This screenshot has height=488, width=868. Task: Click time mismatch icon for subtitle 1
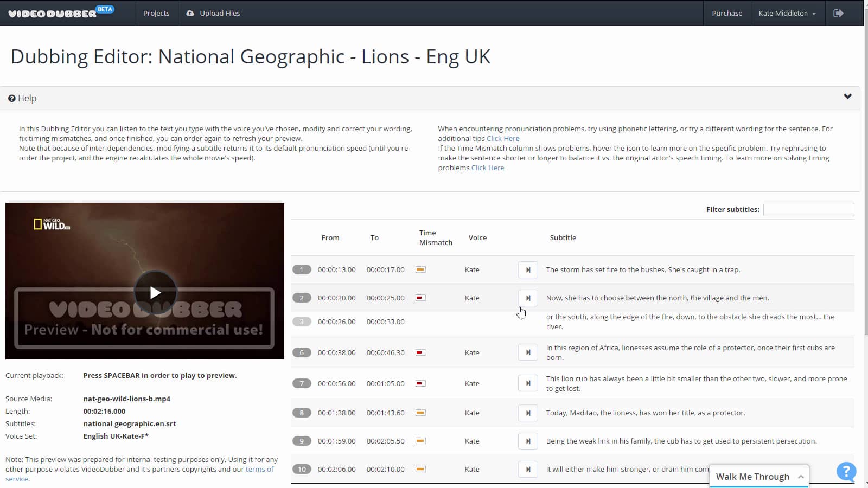coord(420,269)
